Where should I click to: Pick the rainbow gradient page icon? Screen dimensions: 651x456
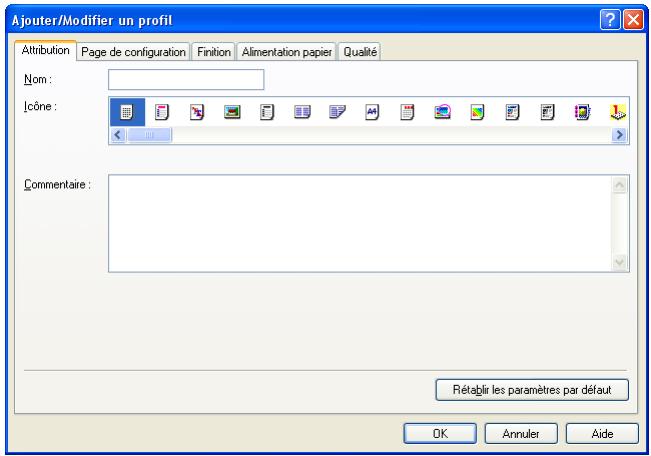click(477, 112)
